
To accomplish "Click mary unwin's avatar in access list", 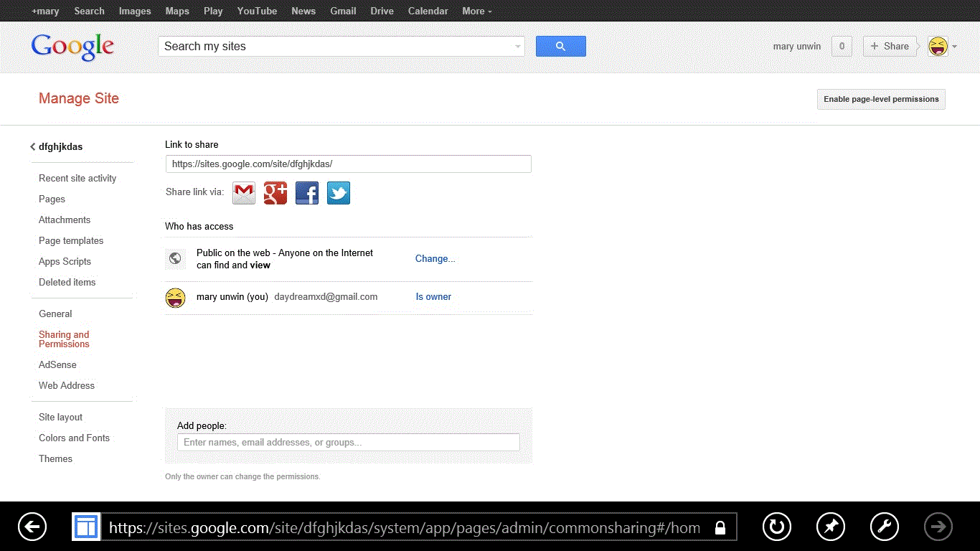I will 175,297.
